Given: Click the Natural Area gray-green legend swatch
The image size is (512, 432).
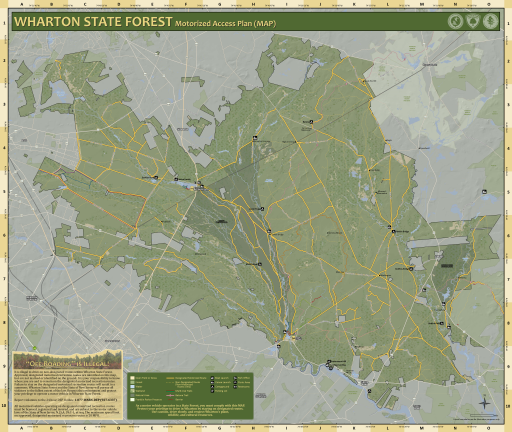Looking at the screenshot, I should (x=132, y=395).
